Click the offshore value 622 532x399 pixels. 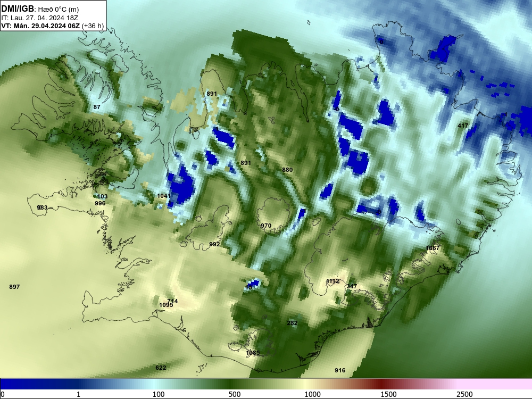161,368
